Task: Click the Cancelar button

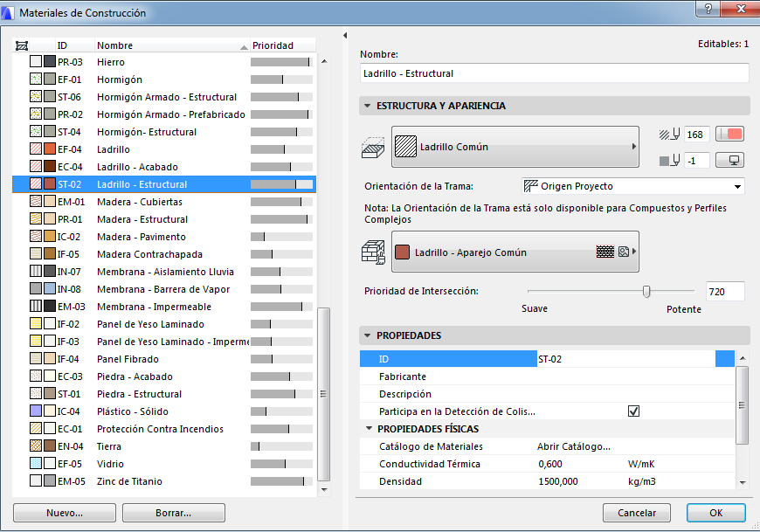Action: (x=637, y=513)
